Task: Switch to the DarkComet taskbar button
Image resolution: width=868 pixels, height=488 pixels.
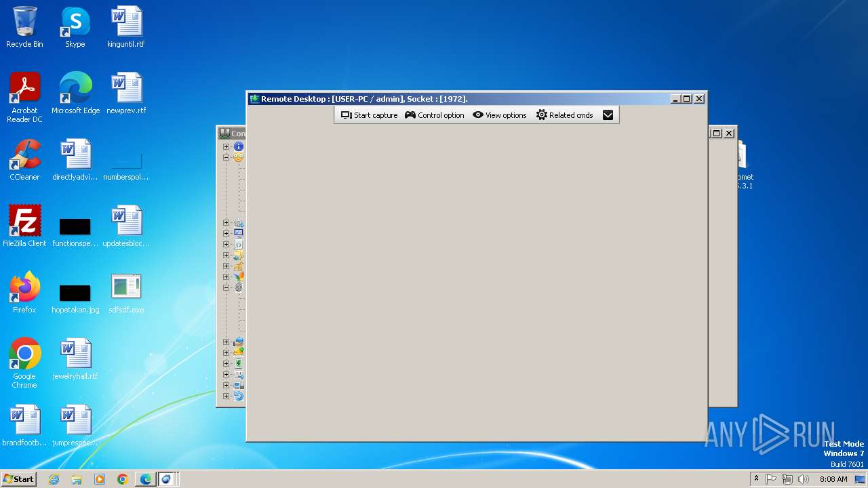Action: click(167, 479)
